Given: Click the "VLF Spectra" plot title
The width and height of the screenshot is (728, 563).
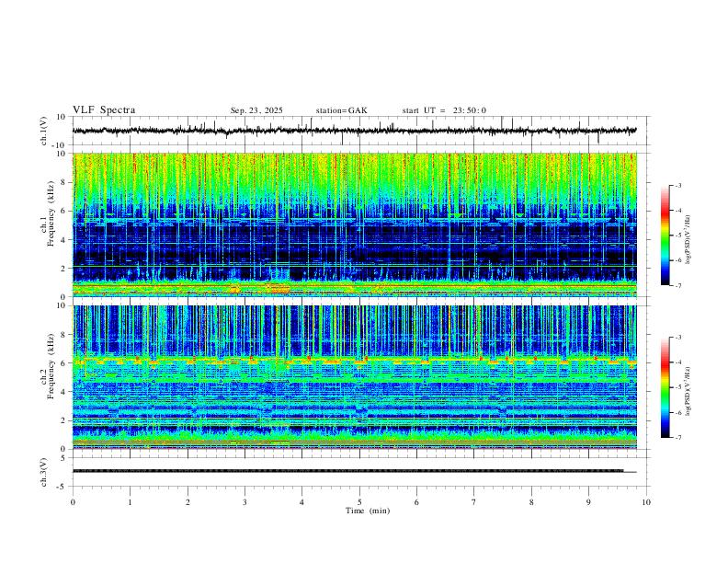Looking at the screenshot, I should (104, 110).
